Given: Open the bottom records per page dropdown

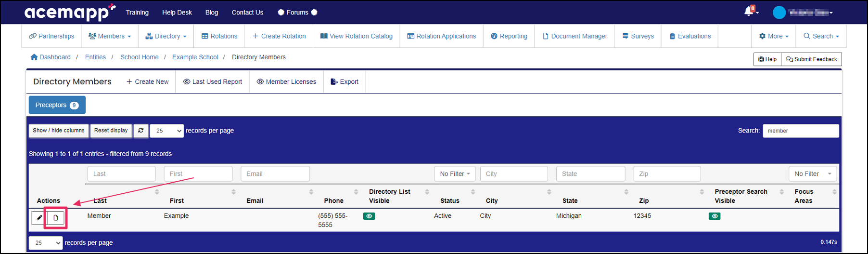Looking at the screenshot, I should point(46,243).
